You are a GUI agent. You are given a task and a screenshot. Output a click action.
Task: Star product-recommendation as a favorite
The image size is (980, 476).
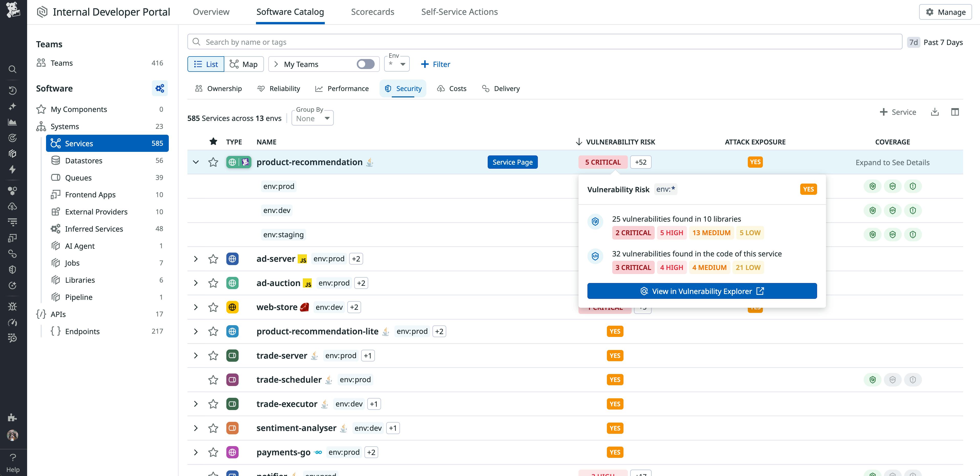213,162
